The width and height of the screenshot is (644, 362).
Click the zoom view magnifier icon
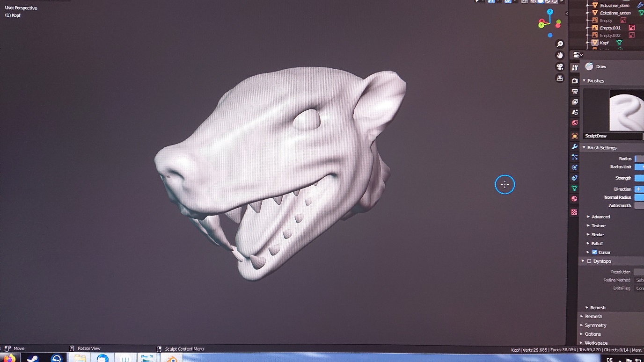(x=560, y=44)
